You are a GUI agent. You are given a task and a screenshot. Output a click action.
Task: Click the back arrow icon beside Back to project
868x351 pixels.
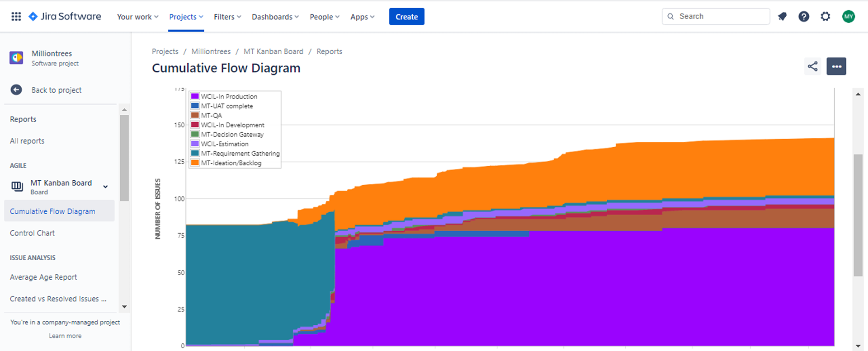point(16,90)
